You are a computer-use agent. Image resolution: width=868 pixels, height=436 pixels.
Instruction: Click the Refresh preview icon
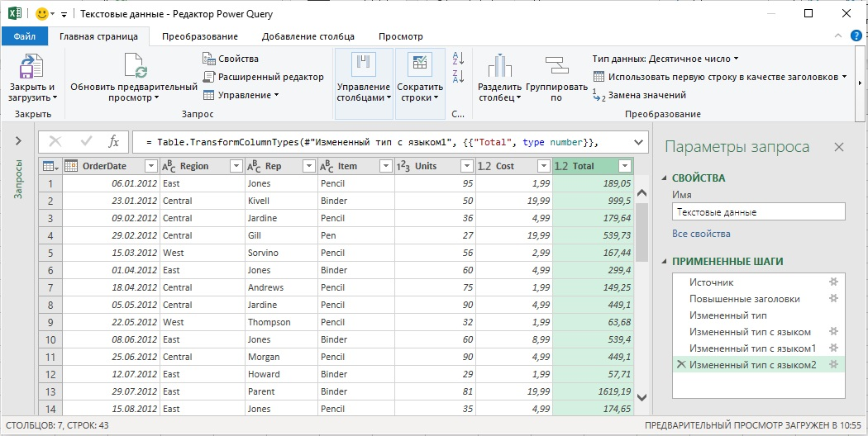point(135,66)
